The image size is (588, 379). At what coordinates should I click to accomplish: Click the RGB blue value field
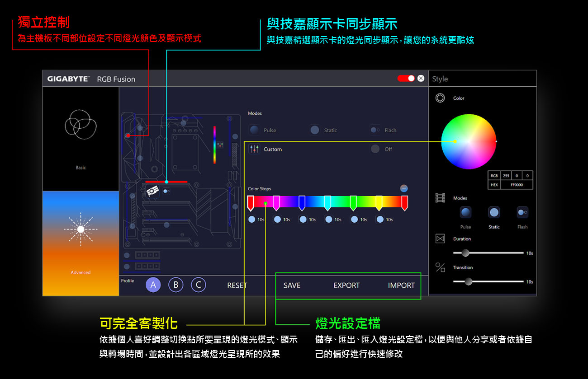coord(527,175)
